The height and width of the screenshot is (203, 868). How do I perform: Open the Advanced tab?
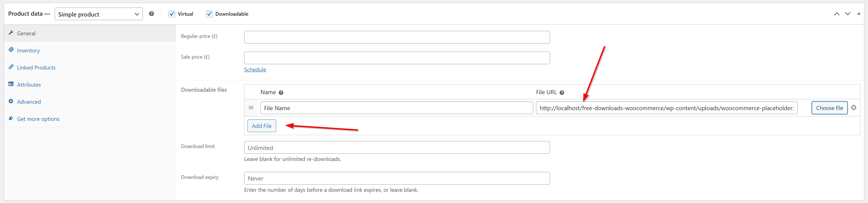29,101
